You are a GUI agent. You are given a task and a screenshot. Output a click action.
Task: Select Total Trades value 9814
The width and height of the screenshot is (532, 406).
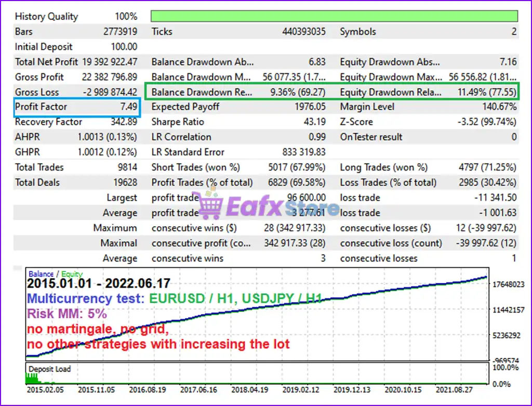(128, 167)
